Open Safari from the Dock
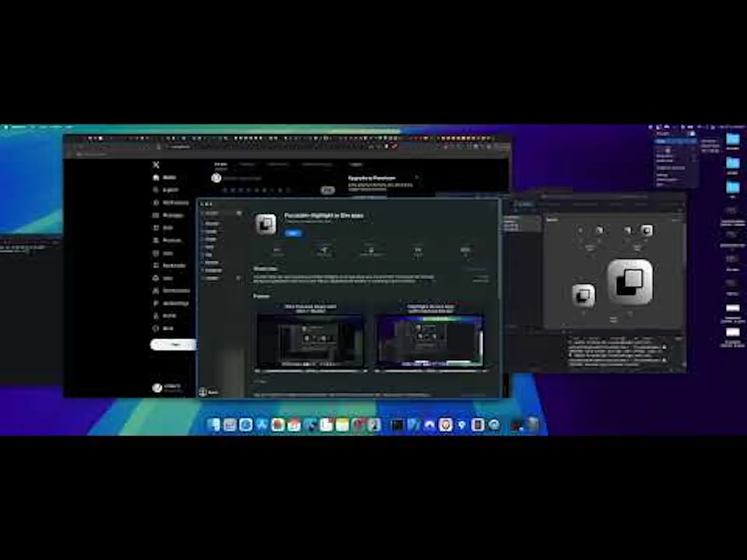 tap(246, 424)
